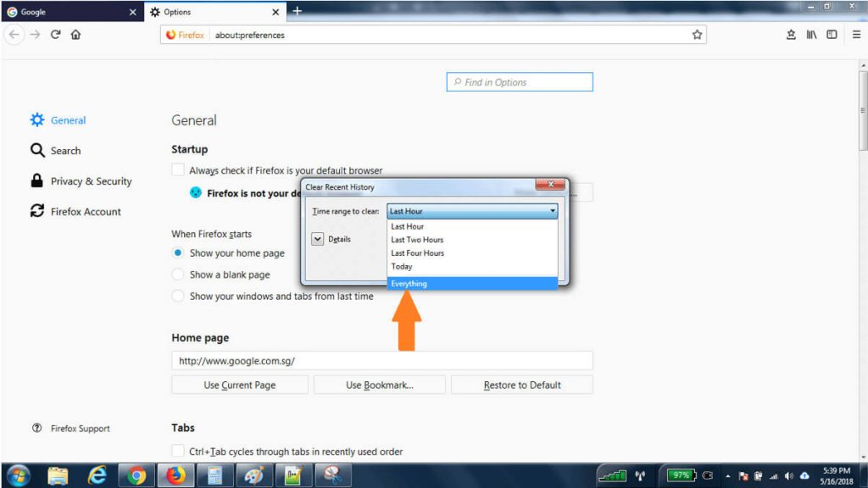Switch to Firefox in taskbar
The width and height of the screenshot is (868, 488).
click(175, 475)
